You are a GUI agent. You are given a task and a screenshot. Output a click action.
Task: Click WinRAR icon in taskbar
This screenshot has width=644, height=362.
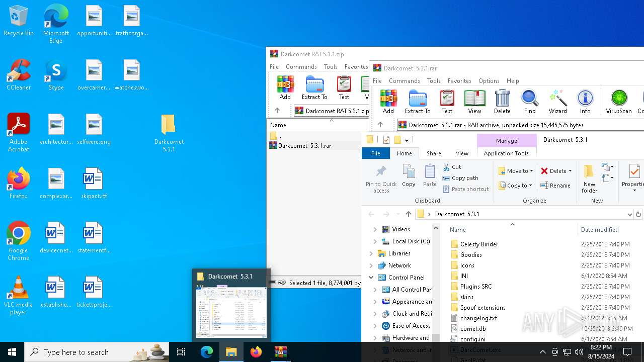click(x=280, y=352)
